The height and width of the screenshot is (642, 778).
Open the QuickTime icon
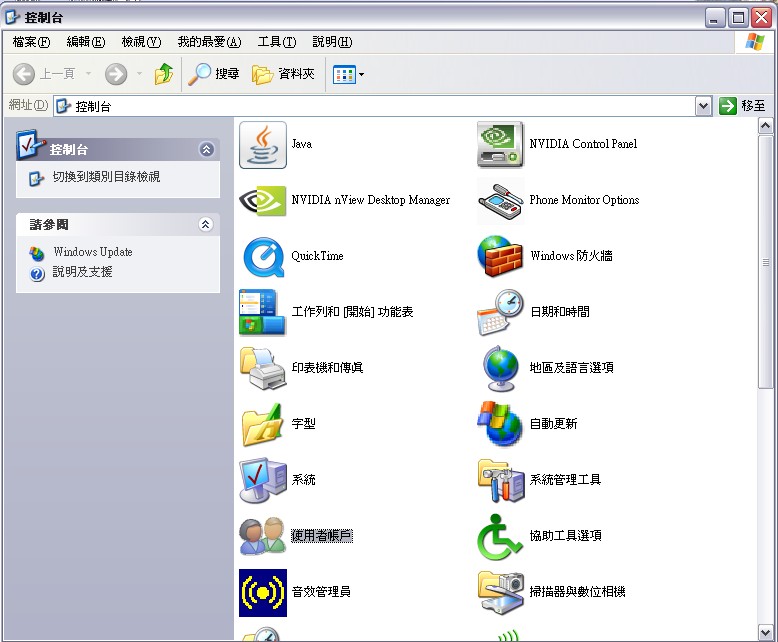pos(263,257)
